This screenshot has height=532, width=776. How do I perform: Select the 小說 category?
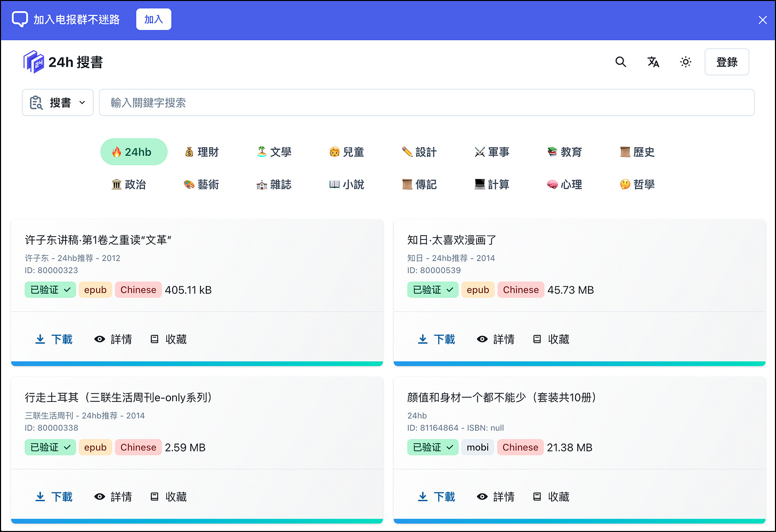click(346, 184)
